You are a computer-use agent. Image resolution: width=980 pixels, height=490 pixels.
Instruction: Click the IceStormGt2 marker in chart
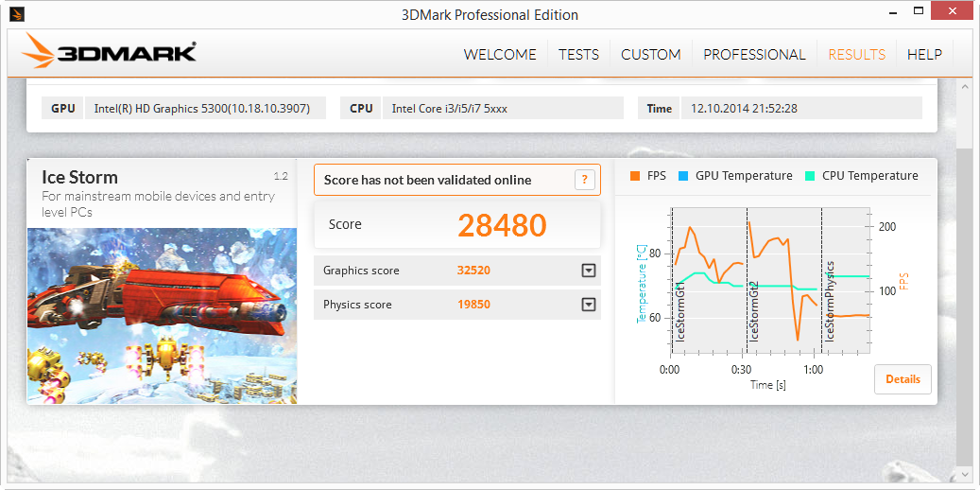click(754, 311)
